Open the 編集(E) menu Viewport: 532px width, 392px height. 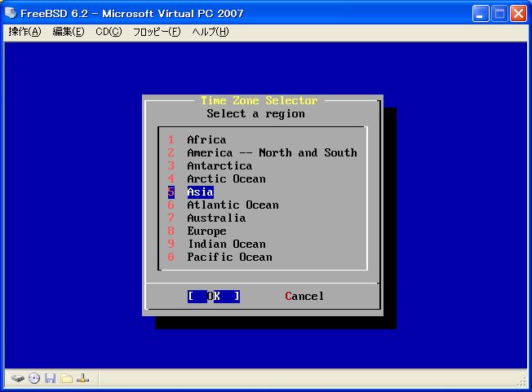click(x=69, y=32)
